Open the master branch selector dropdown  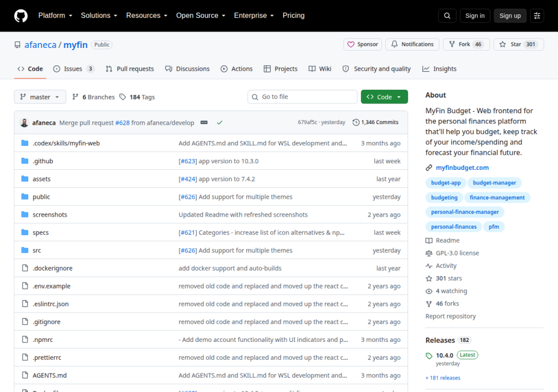(40, 97)
